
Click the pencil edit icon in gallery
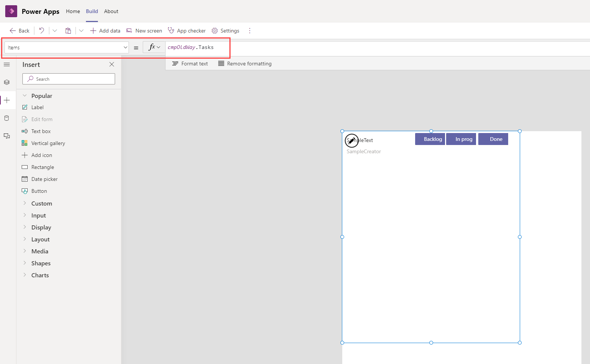pyautogui.click(x=351, y=141)
